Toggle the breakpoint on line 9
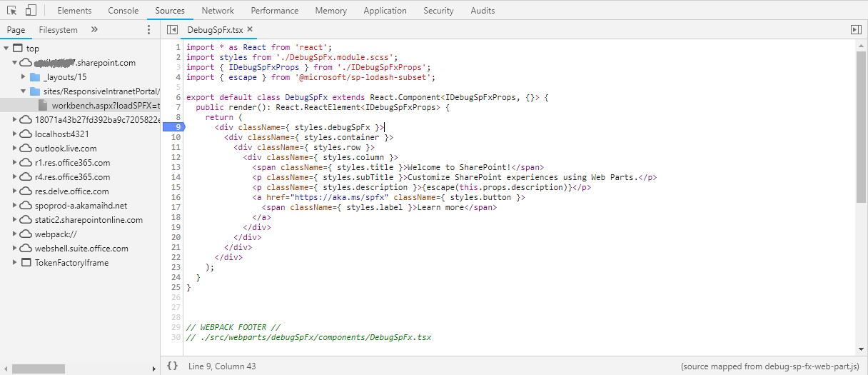This screenshot has width=868, height=375. pyautogui.click(x=173, y=127)
